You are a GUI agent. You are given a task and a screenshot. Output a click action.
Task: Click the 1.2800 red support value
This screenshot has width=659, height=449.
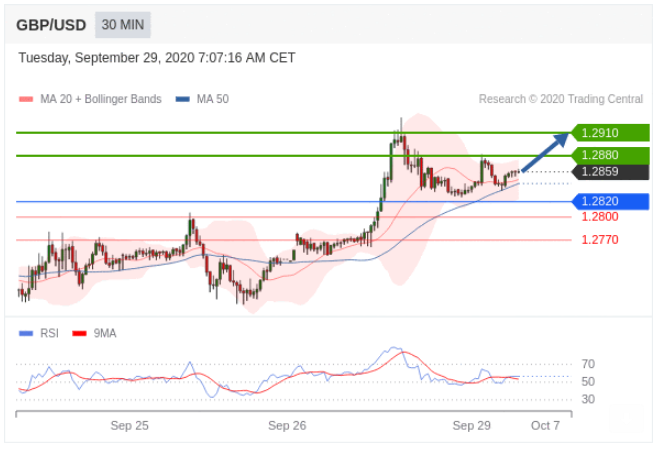pyautogui.click(x=600, y=217)
